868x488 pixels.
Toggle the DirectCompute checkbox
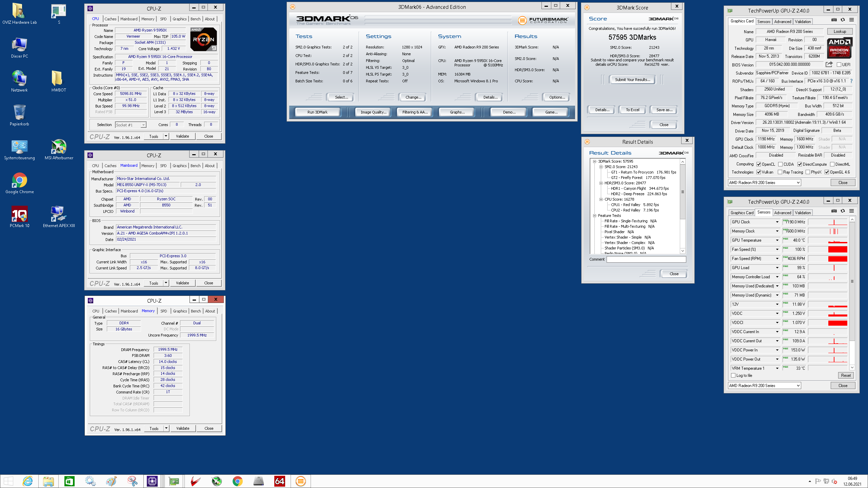point(800,164)
